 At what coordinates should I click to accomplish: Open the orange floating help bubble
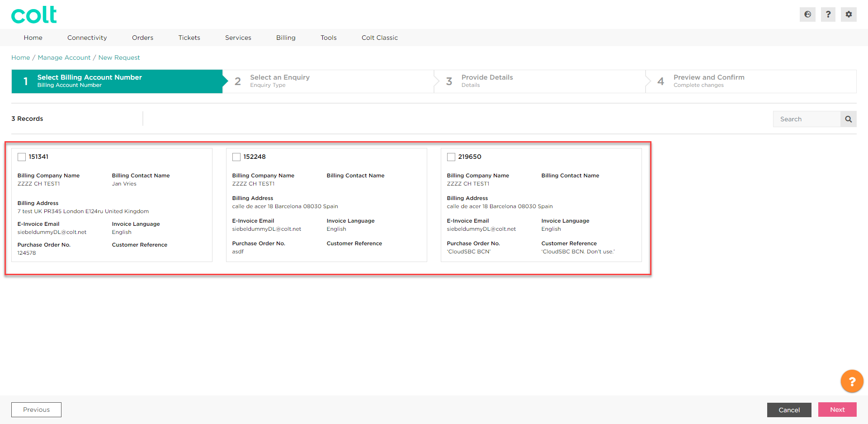point(852,381)
